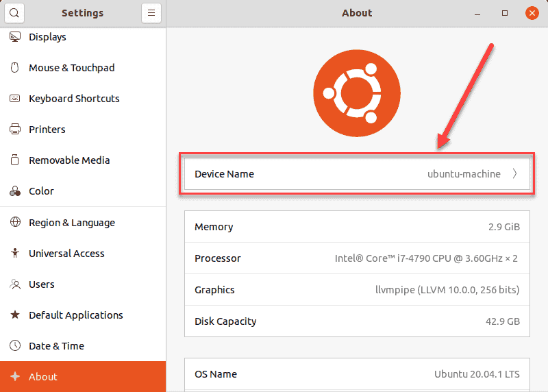The height and width of the screenshot is (392, 548).
Task: Click the Removable Media drive icon
Action: [14, 160]
